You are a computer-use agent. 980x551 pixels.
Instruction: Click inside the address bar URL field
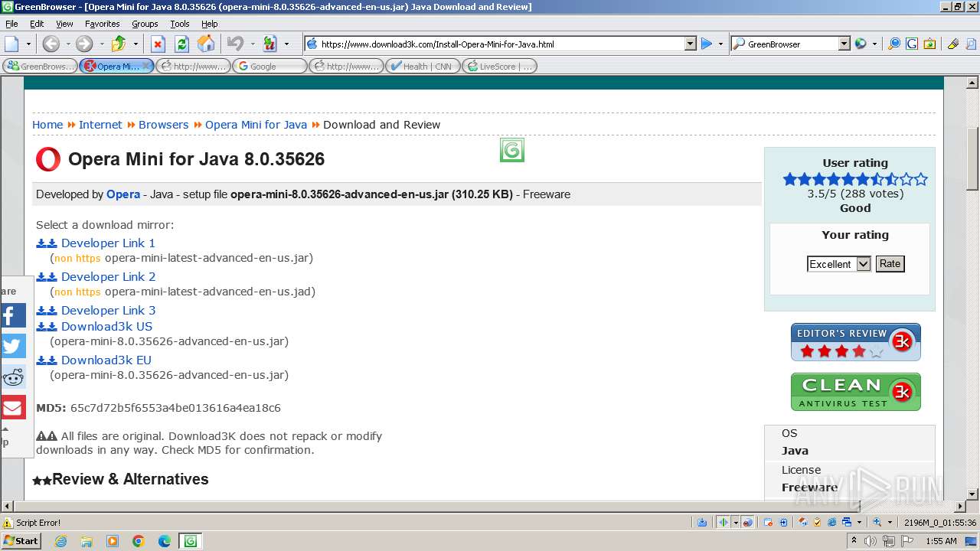pyautogui.click(x=501, y=44)
